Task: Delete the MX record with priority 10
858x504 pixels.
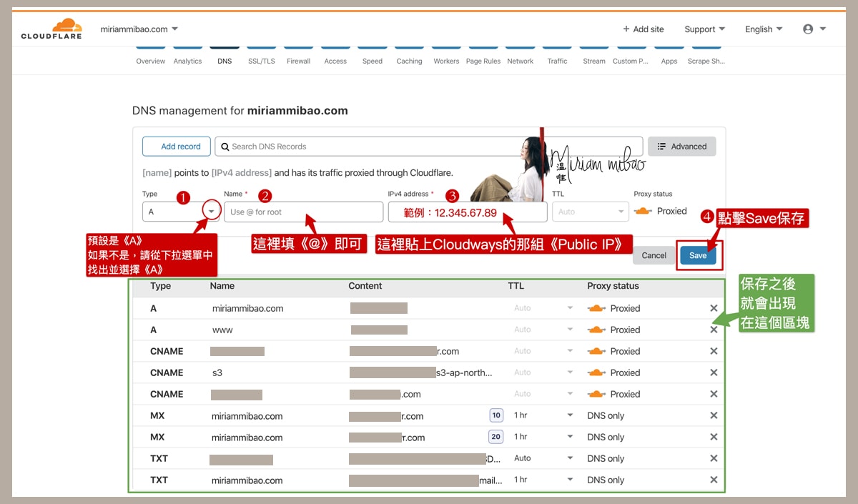Action: pyautogui.click(x=714, y=415)
